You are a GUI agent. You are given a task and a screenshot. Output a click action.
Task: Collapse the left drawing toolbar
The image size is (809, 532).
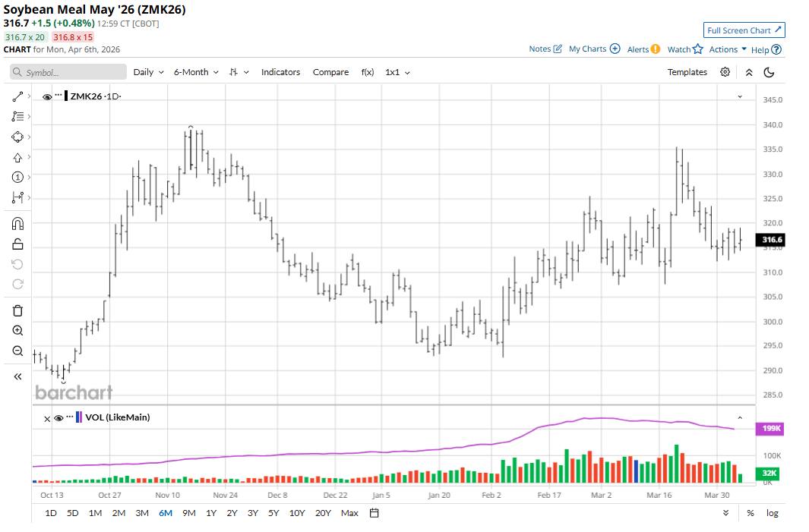[x=17, y=377]
